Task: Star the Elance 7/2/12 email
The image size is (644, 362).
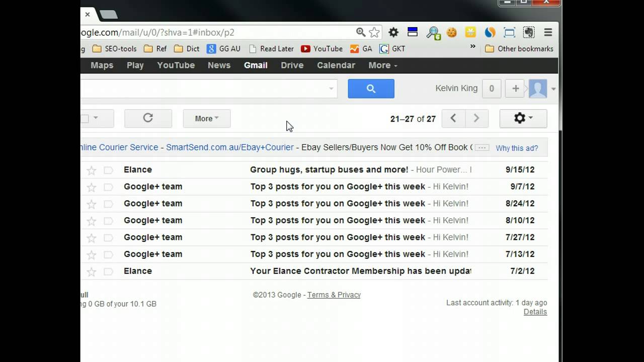Action: 91,271
